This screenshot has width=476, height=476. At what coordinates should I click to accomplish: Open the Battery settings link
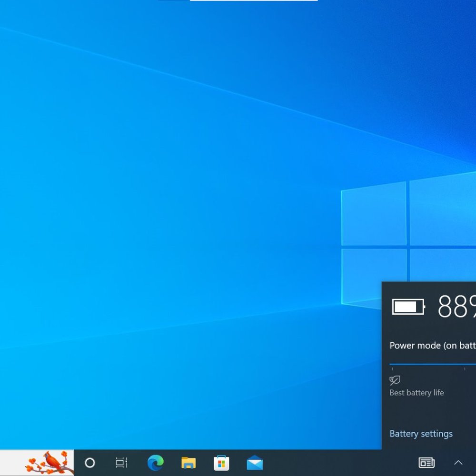pos(421,434)
